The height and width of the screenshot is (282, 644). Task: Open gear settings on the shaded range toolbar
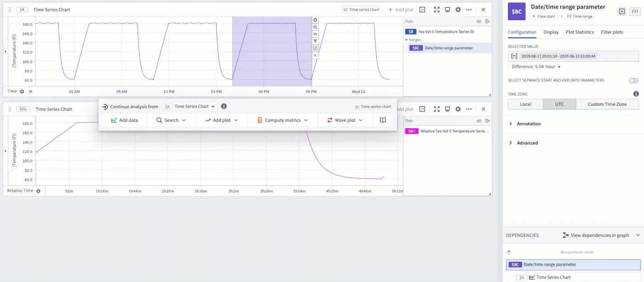click(x=315, y=20)
